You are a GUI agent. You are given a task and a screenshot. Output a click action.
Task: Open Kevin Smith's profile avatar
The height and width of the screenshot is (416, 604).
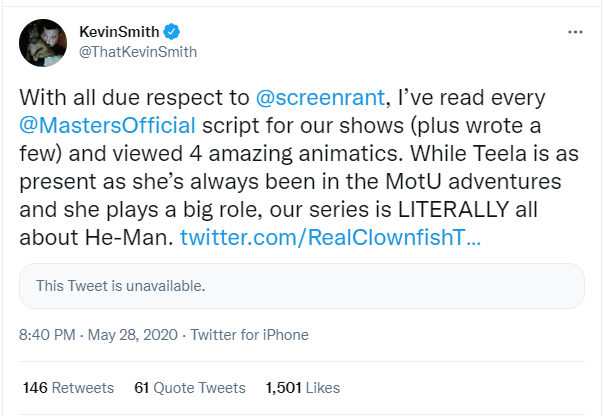point(42,41)
